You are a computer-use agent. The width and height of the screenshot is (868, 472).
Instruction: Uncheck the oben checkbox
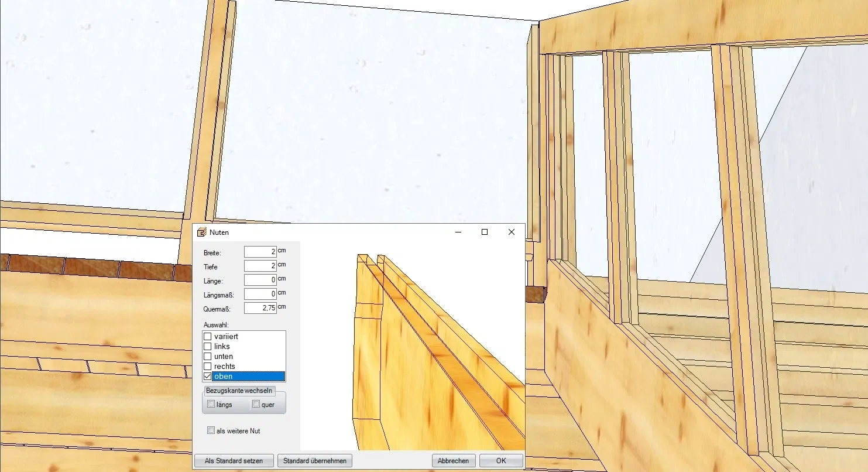click(x=207, y=377)
